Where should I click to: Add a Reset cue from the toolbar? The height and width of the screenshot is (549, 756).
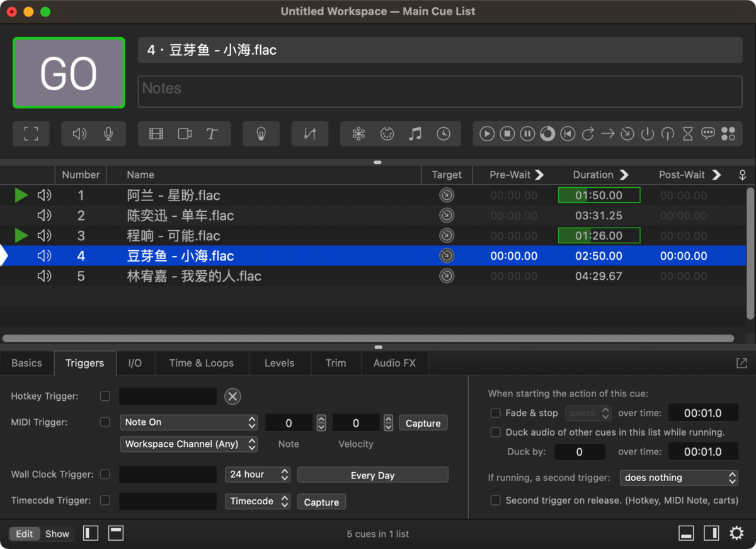(568, 134)
